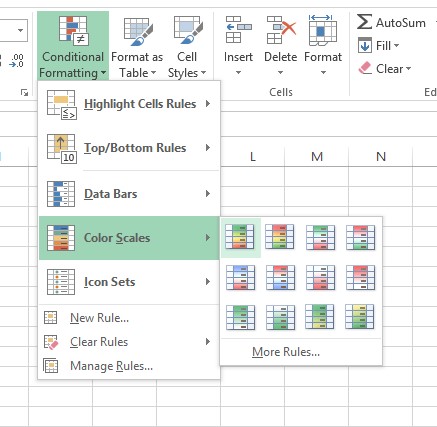Expand the Fill dropdown arrow
The image size is (437, 427).
pyautogui.click(x=396, y=46)
